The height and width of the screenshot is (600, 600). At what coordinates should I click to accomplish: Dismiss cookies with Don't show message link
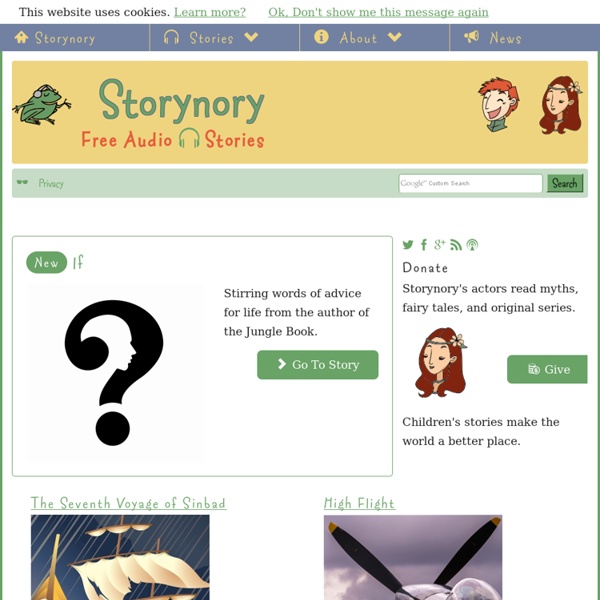(378, 12)
